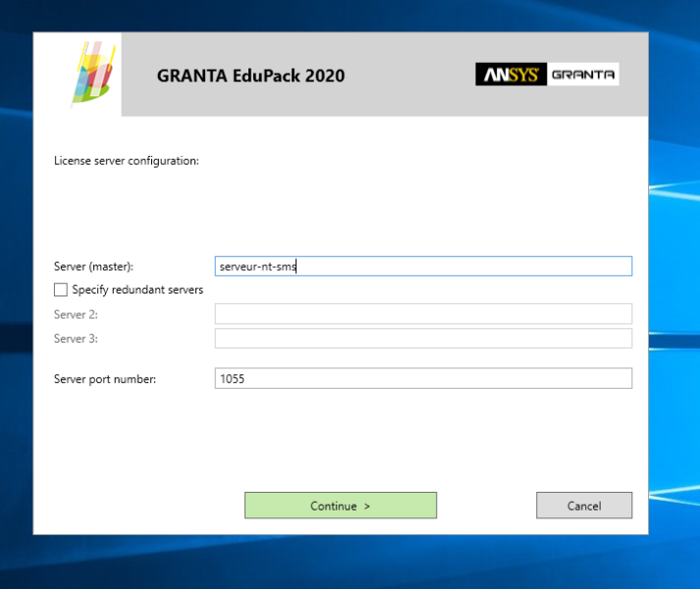Click the GRANTA brand logo
The height and width of the screenshot is (589, 700).
[x=583, y=75]
